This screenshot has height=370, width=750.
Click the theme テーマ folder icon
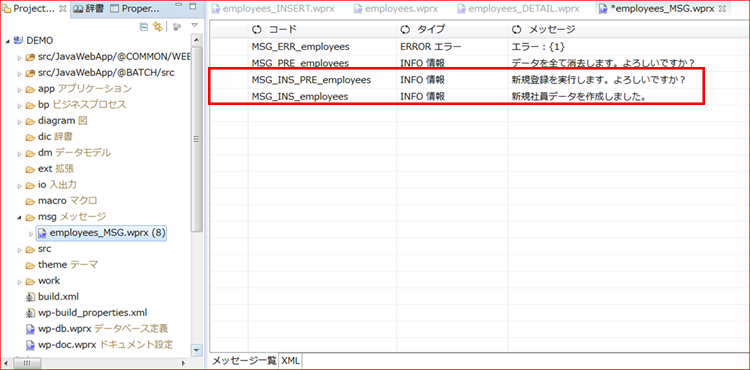(x=30, y=265)
